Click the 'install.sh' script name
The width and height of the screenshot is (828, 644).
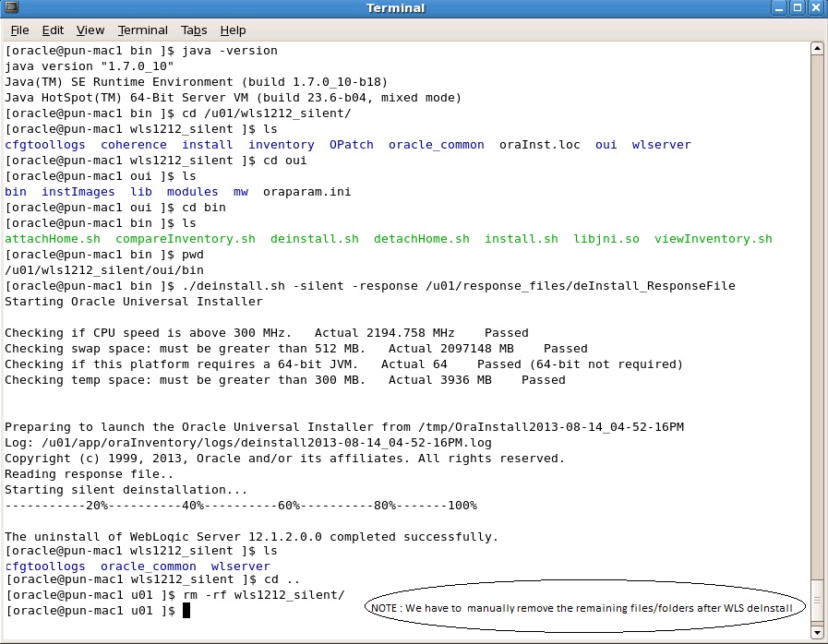pos(522,239)
